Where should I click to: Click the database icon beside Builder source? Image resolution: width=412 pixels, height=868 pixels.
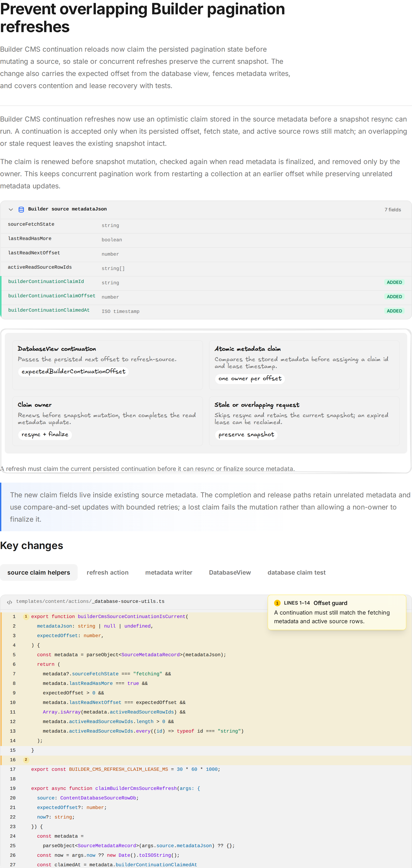point(21,209)
